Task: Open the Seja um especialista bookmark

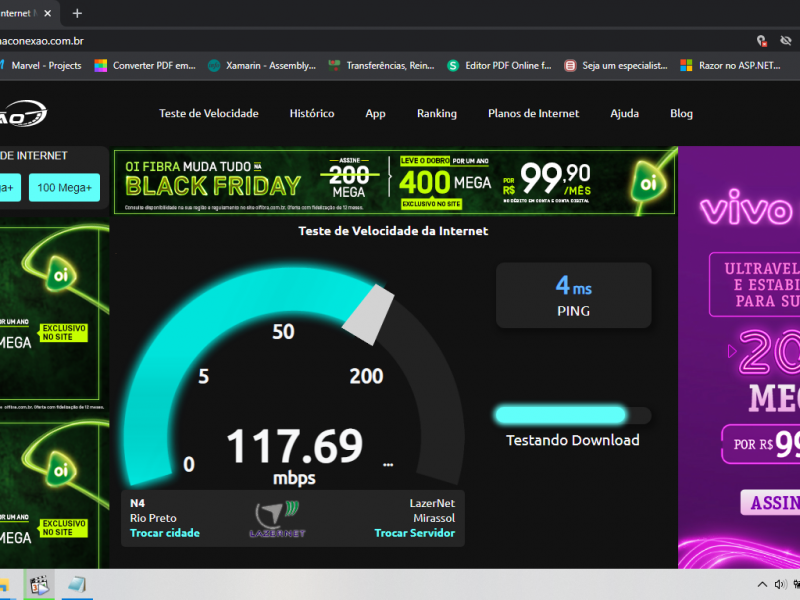Action: click(616, 65)
